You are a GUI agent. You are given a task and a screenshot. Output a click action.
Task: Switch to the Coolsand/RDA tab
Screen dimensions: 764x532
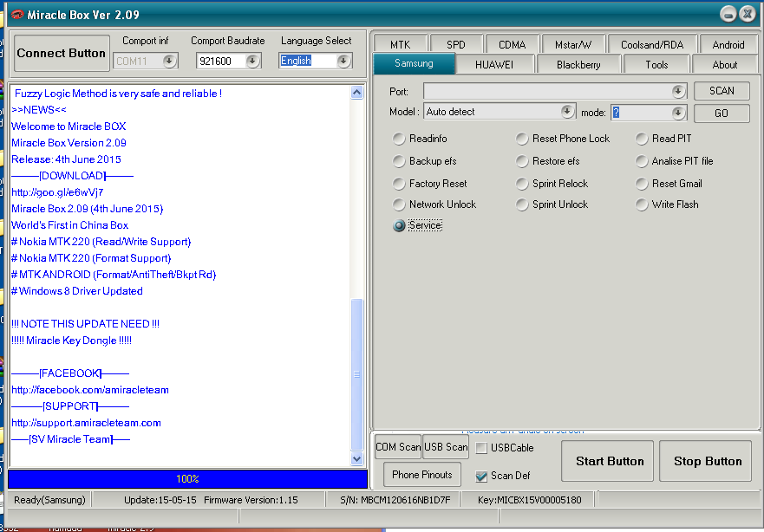coord(652,44)
